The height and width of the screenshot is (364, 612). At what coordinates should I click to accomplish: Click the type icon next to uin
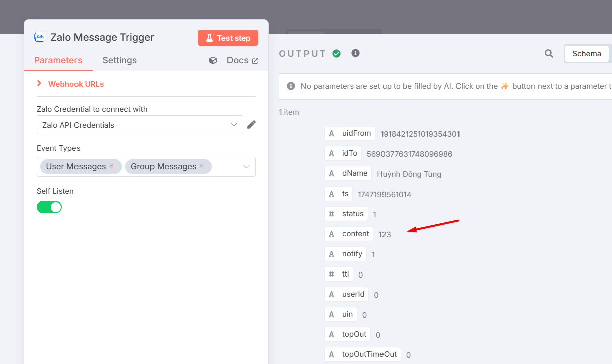click(x=331, y=314)
